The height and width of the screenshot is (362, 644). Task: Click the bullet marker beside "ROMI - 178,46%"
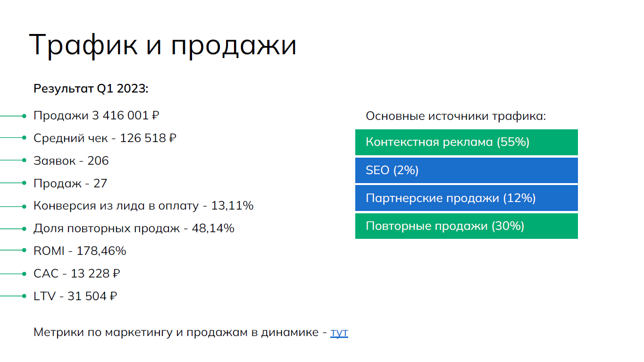click(24, 251)
